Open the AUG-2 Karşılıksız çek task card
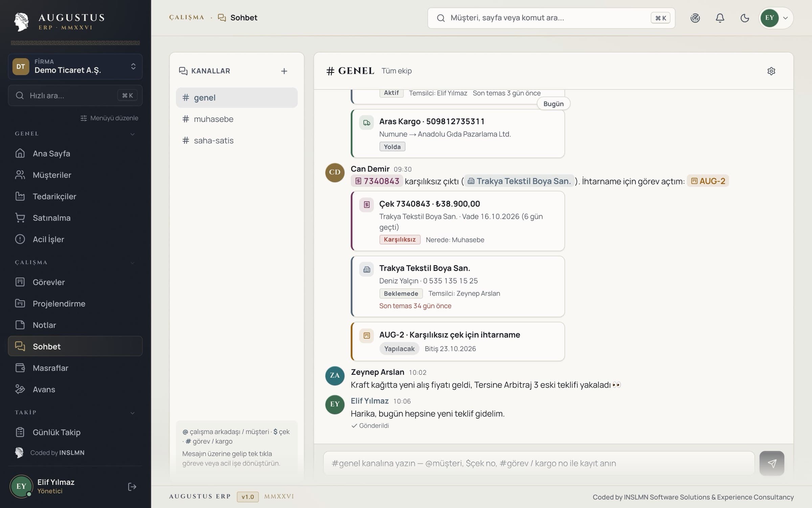The width and height of the screenshot is (812, 508). [458, 341]
